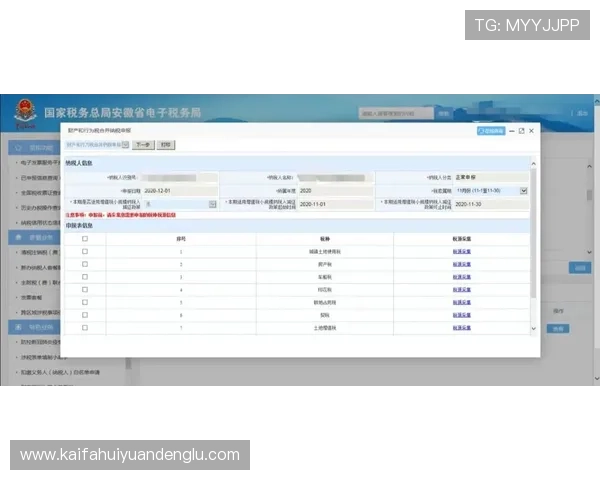Click the house icon in second sidebar header
The height and width of the screenshot is (480, 600).
[x=18, y=238]
